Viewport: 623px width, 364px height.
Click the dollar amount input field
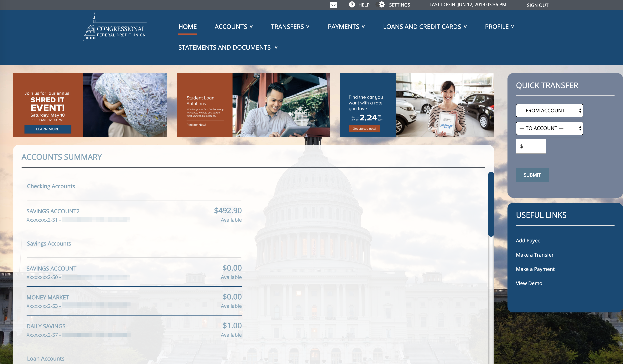(531, 146)
